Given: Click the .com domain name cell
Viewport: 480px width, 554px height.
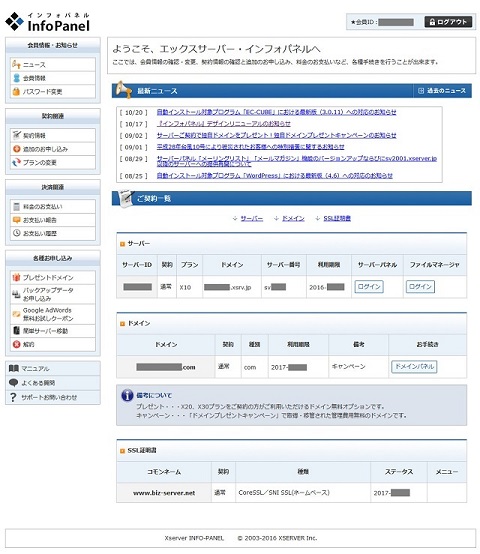Looking at the screenshot, I should 166,367.
